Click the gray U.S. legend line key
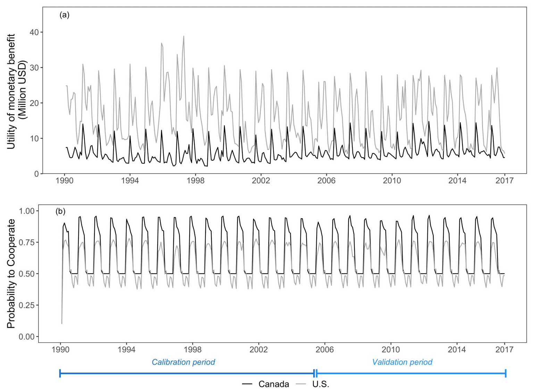Screen dimensions: 534x392 301,384
